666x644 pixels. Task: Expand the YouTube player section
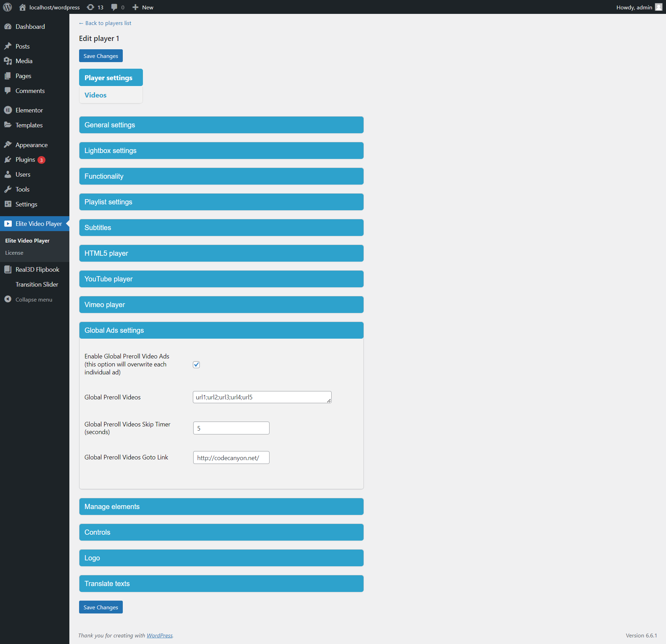(x=221, y=279)
